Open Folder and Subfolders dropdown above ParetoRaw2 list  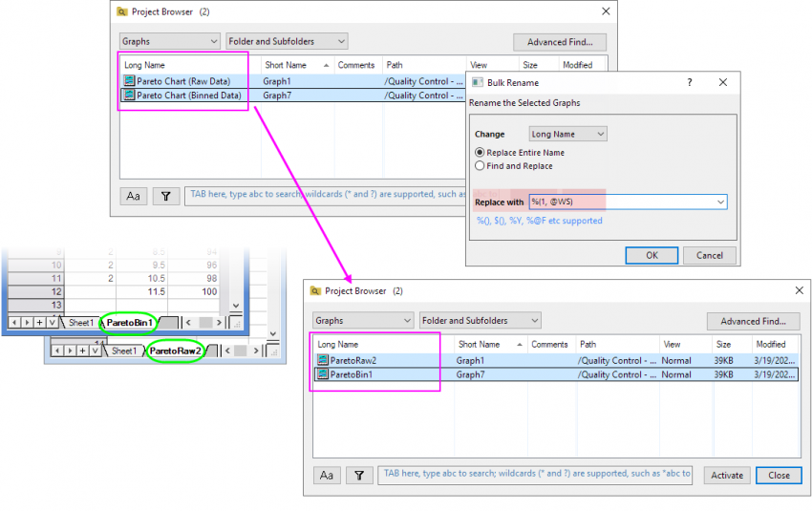[480, 321]
